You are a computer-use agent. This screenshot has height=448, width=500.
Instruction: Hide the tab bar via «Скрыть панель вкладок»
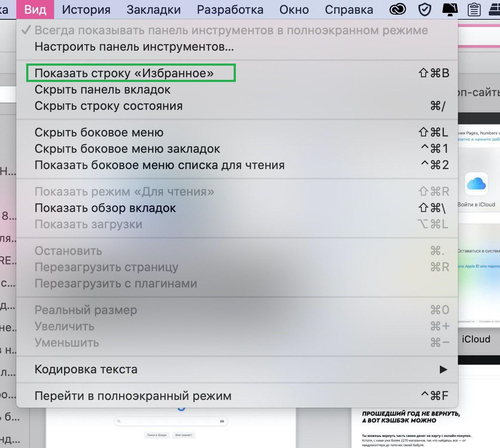[x=102, y=89]
